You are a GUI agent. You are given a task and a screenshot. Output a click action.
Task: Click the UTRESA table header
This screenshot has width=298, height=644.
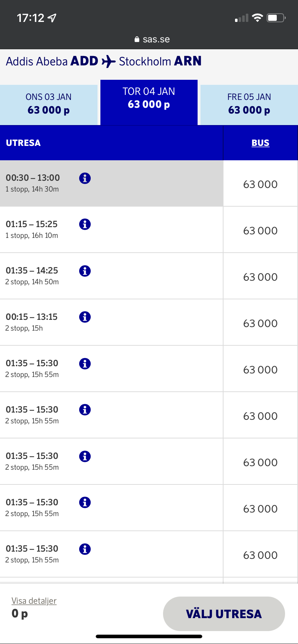coord(23,143)
